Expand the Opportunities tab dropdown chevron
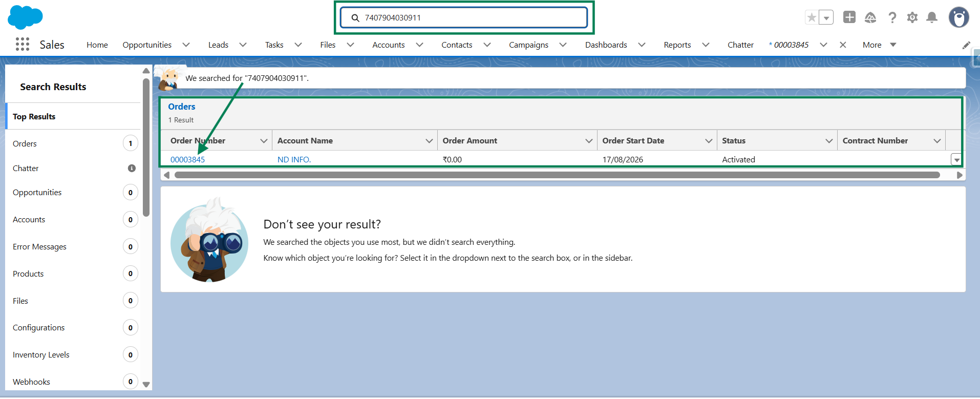The height and width of the screenshot is (399, 980). (x=186, y=45)
